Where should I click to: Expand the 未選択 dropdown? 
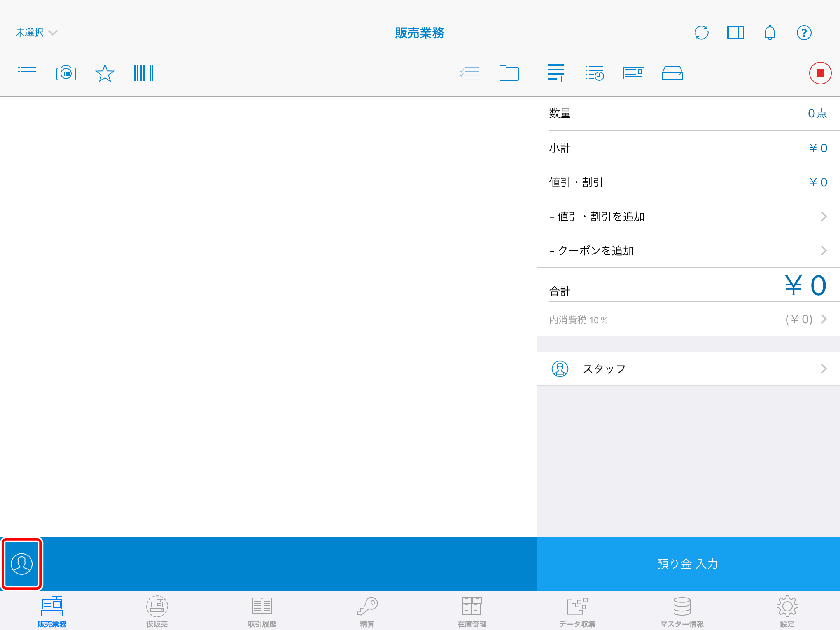[x=37, y=33]
